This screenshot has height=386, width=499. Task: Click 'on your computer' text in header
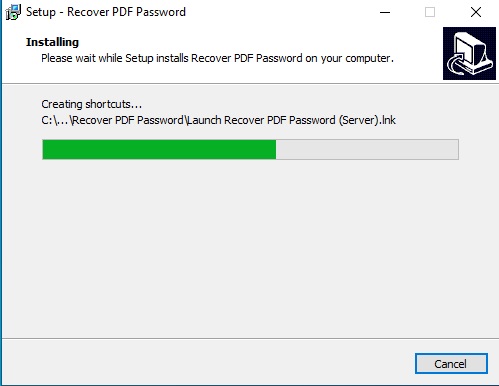click(349, 59)
